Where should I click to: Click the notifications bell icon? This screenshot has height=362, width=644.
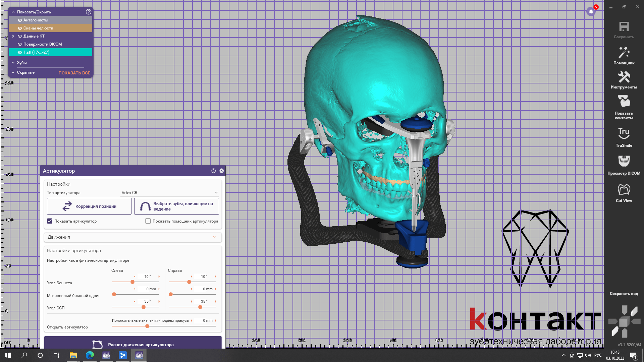(x=591, y=11)
